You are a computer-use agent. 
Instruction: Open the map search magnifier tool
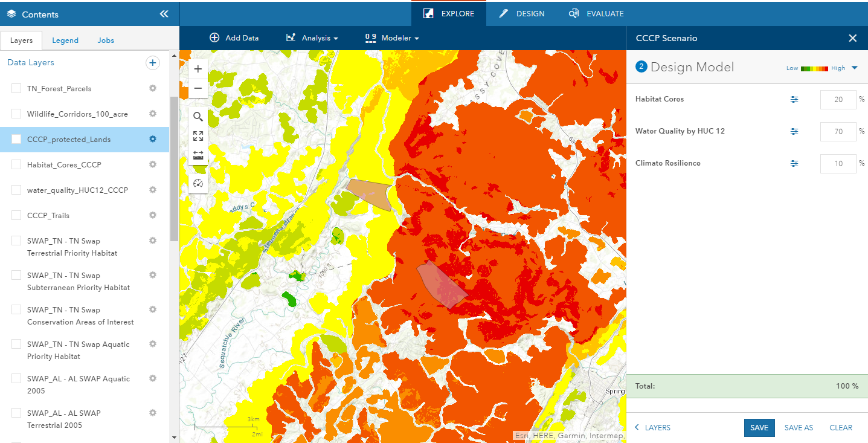pos(198,117)
